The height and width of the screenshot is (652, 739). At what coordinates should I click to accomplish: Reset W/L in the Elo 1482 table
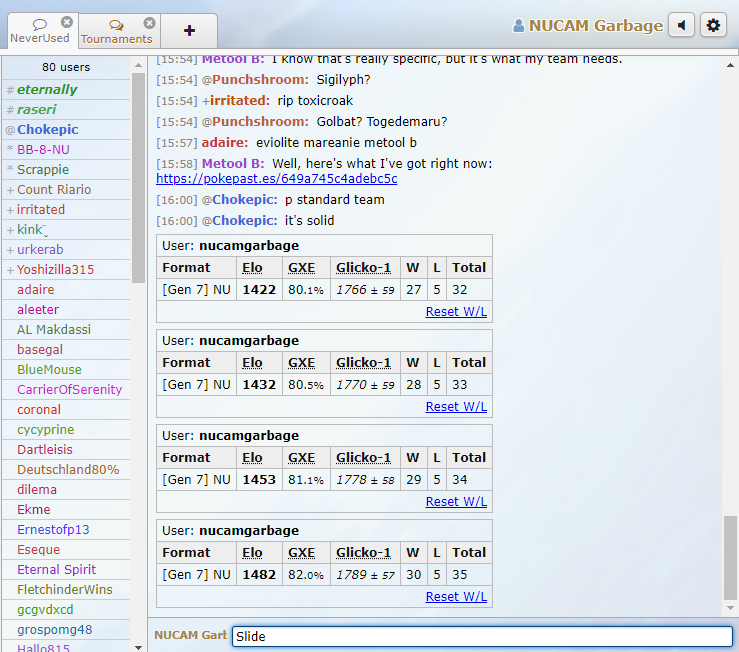456,597
